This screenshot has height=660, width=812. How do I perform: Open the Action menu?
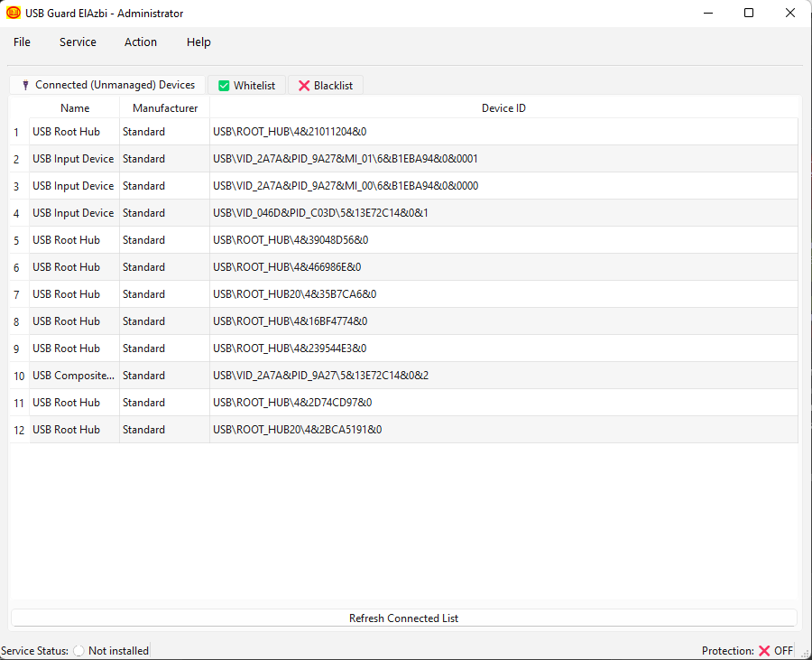[x=141, y=42]
